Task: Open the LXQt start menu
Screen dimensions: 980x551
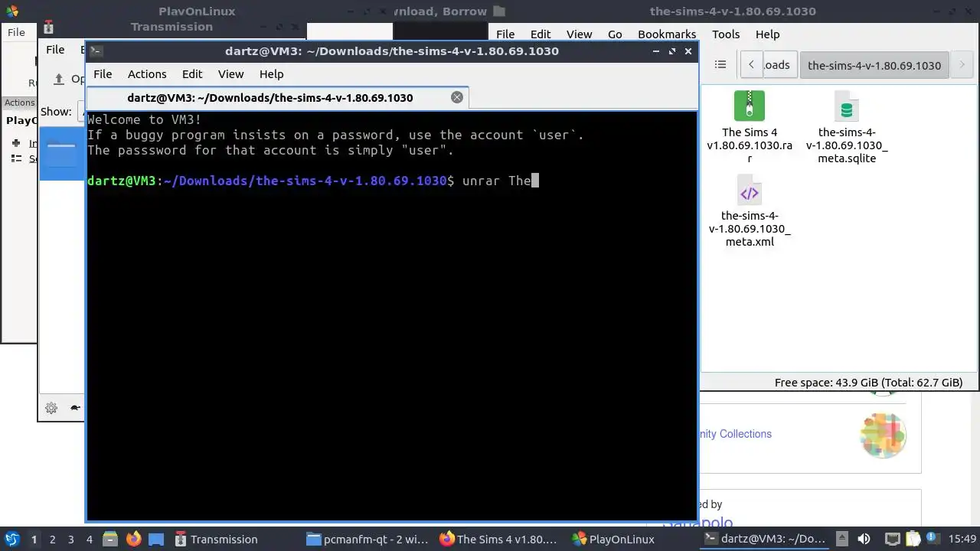Action: [x=12, y=540]
